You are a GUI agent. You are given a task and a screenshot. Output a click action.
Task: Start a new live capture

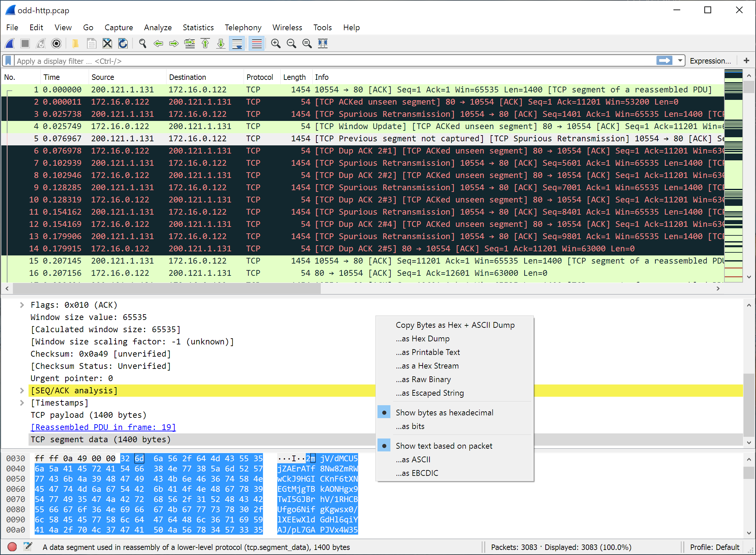10,43
